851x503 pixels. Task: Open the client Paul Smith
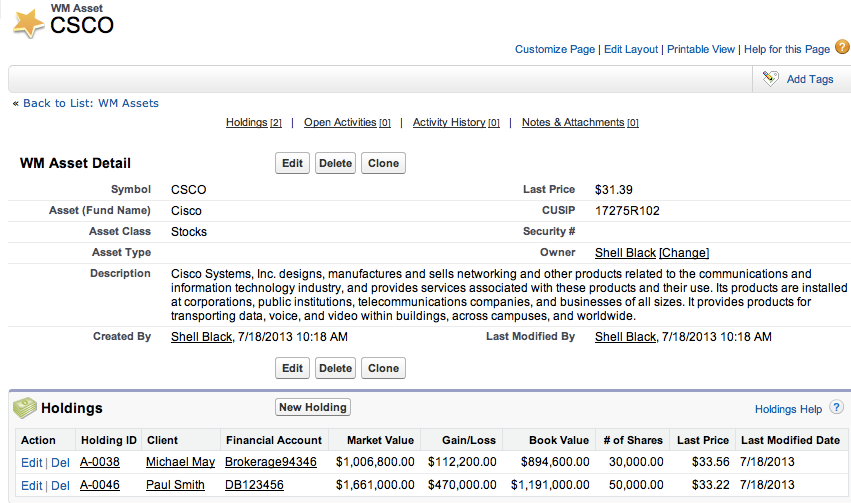[x=175, y=485]
